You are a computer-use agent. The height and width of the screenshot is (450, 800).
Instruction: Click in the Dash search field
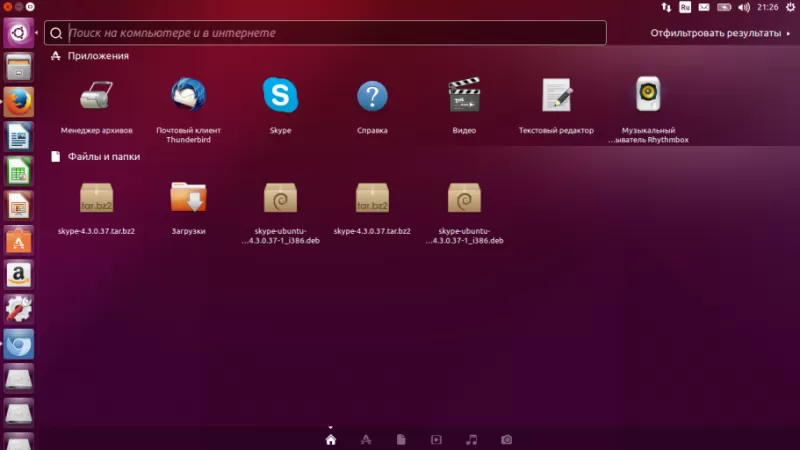326,33
